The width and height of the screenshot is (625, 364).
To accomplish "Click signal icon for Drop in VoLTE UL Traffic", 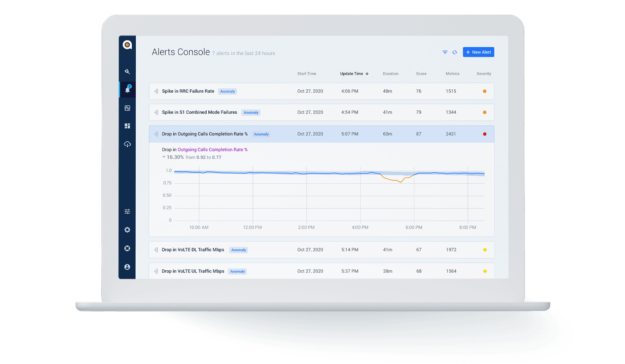I will [156, 271].
